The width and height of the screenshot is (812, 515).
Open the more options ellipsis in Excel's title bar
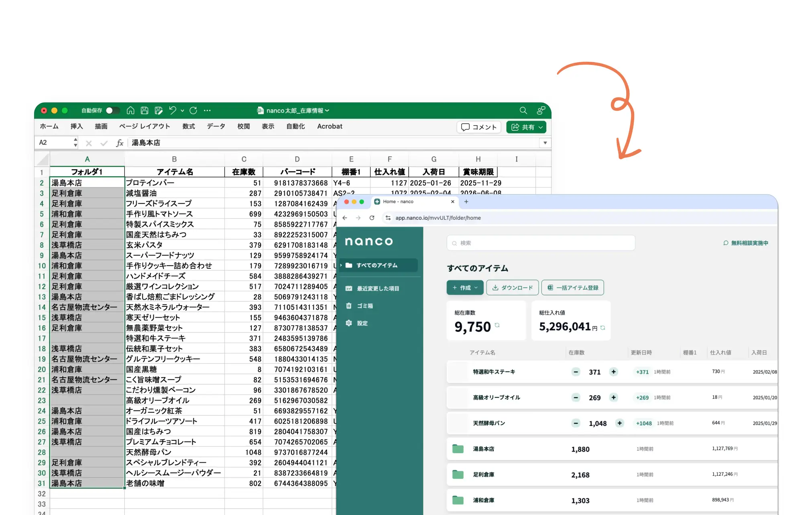point(207,110)
